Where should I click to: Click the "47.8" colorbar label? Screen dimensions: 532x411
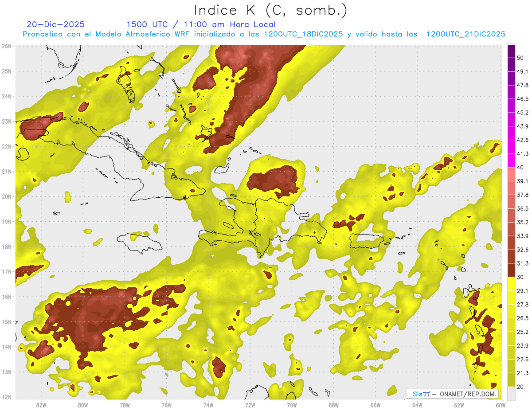tap(522, 85)
